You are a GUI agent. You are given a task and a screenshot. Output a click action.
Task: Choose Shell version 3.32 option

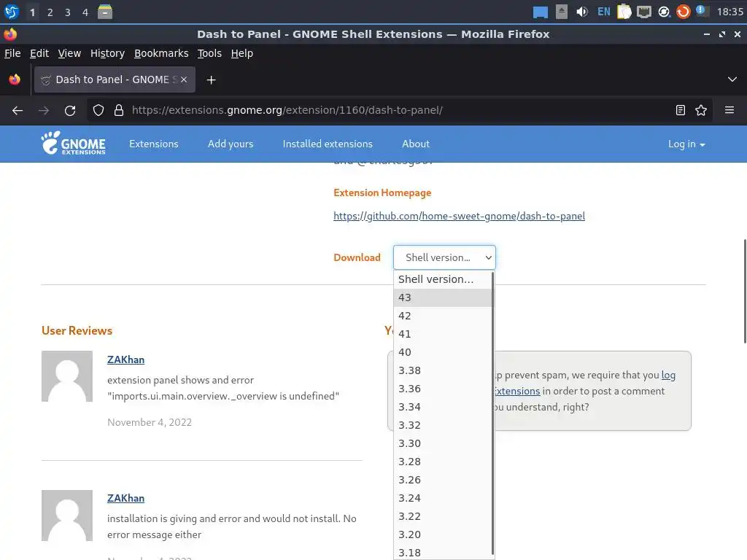click(x=443, y=425)
